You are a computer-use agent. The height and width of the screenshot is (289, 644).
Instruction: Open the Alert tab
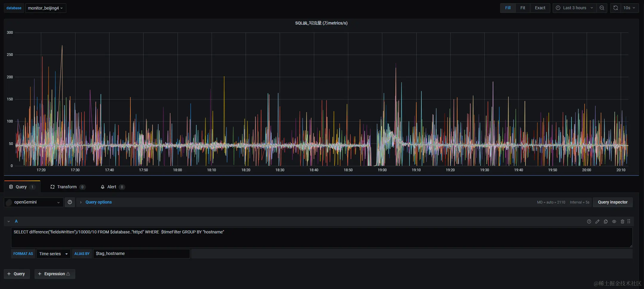pos(111,186)
